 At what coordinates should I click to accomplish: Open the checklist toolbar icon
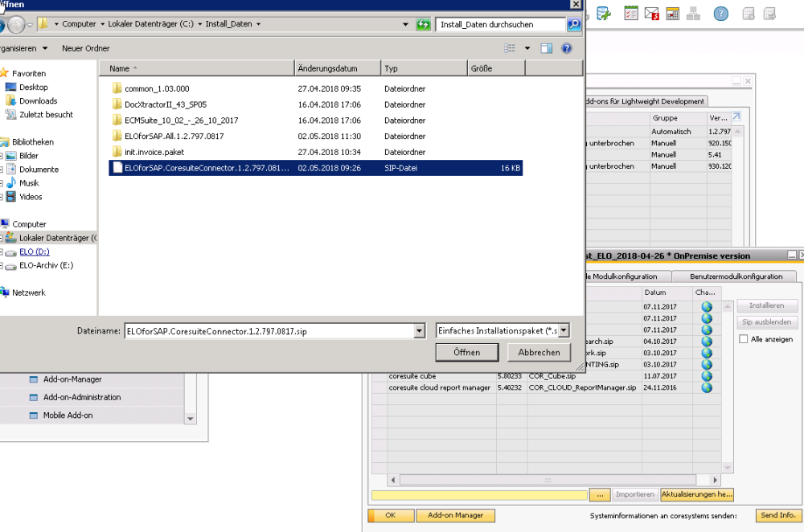click(630, 14)
